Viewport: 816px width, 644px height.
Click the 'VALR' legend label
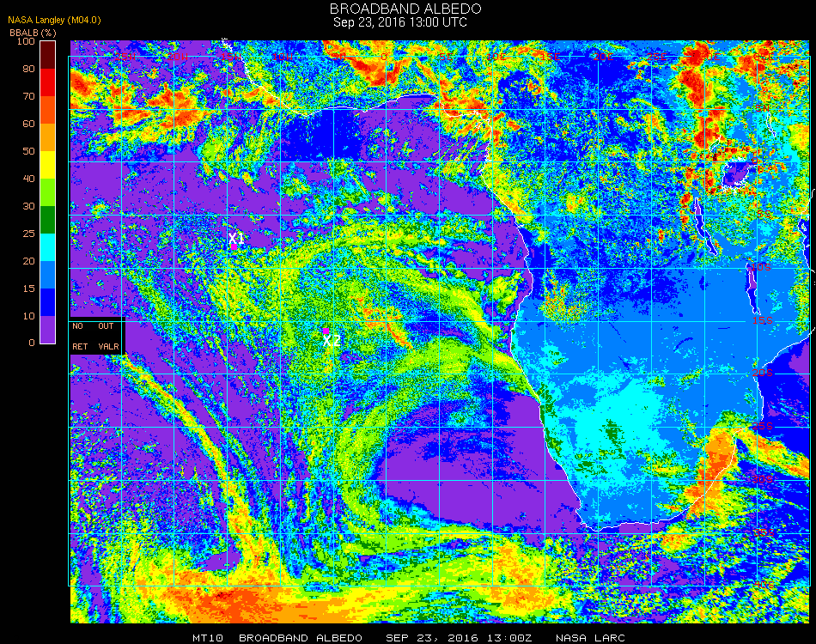pos(108,346)
